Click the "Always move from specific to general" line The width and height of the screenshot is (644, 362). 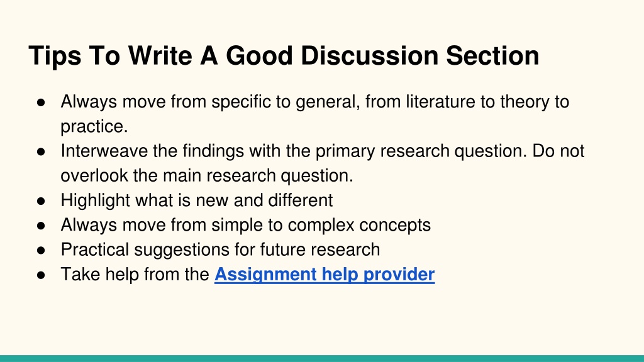(314, 102)
